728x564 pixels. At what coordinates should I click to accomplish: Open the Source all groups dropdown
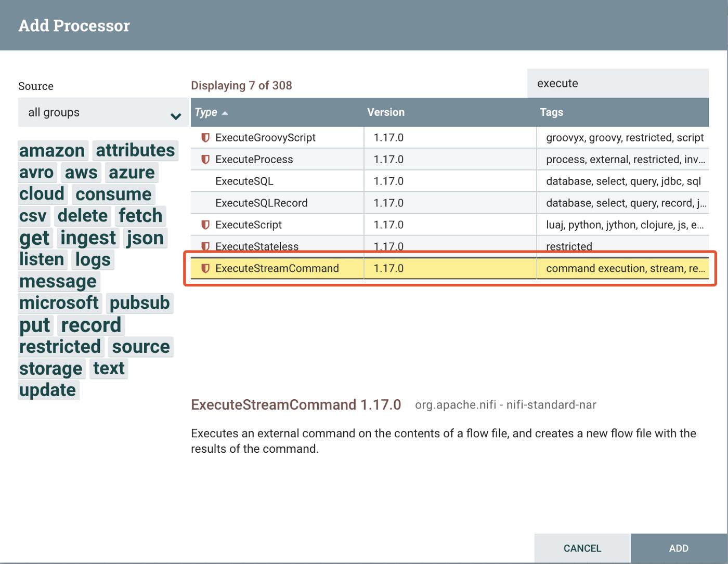(x=103, y=113)
